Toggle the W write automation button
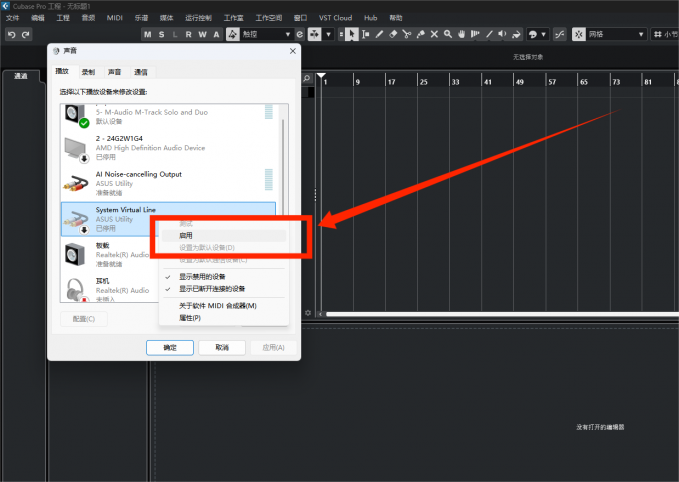The height and width of the screenshot is (482, 679). click(203, 34)
